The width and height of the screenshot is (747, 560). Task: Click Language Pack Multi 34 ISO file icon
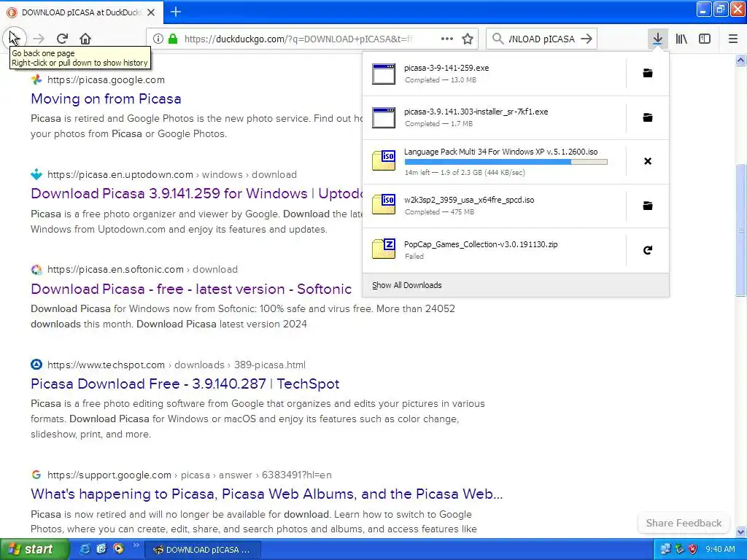coord(384,160)
